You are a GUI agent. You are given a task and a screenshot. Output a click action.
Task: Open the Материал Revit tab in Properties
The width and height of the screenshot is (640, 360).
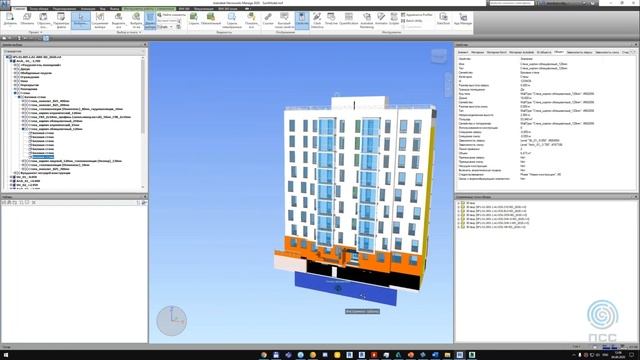(x=496, y=52)
